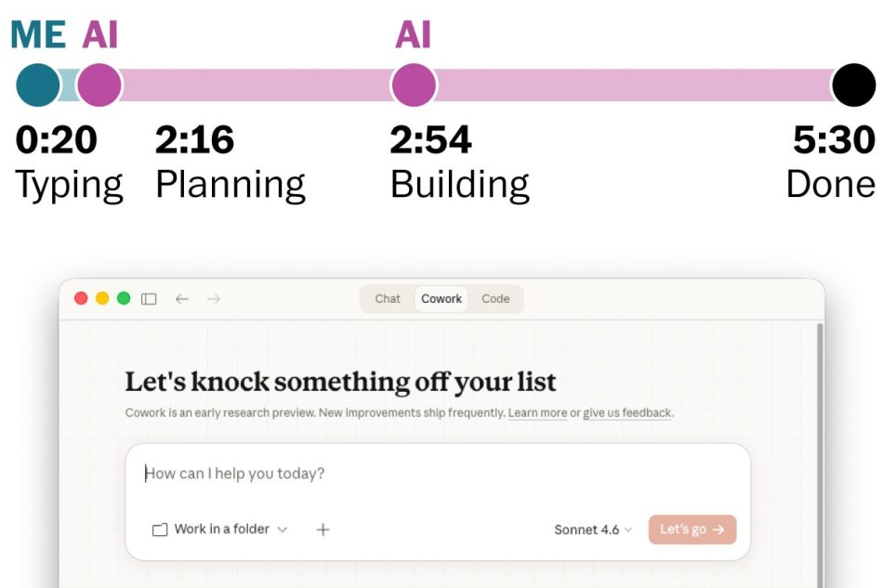883x588 pixels.
Task: Open the Learn more link
Action: (537, 412)
